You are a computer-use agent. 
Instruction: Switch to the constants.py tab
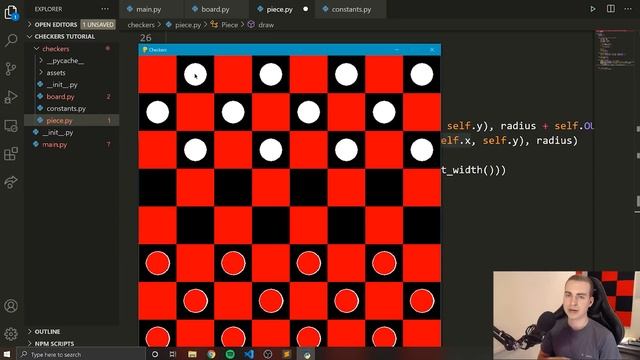point(351,9)
